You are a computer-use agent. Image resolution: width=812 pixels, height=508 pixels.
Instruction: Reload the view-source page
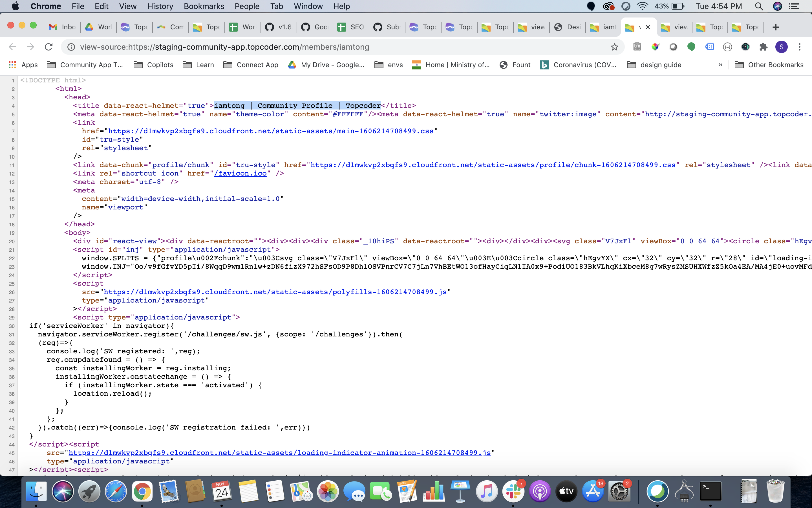(x=49, y=47)
